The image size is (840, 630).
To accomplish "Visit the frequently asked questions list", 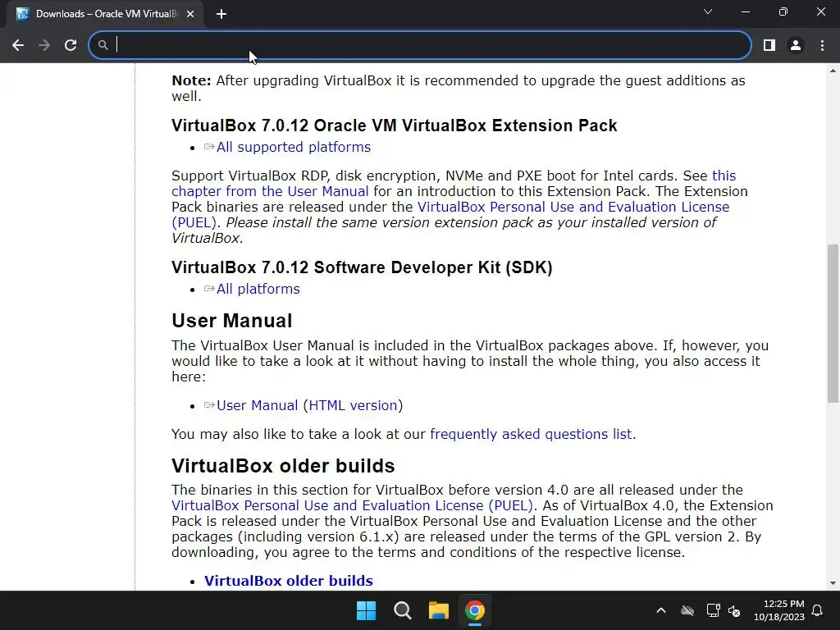I will coord(531,434).
